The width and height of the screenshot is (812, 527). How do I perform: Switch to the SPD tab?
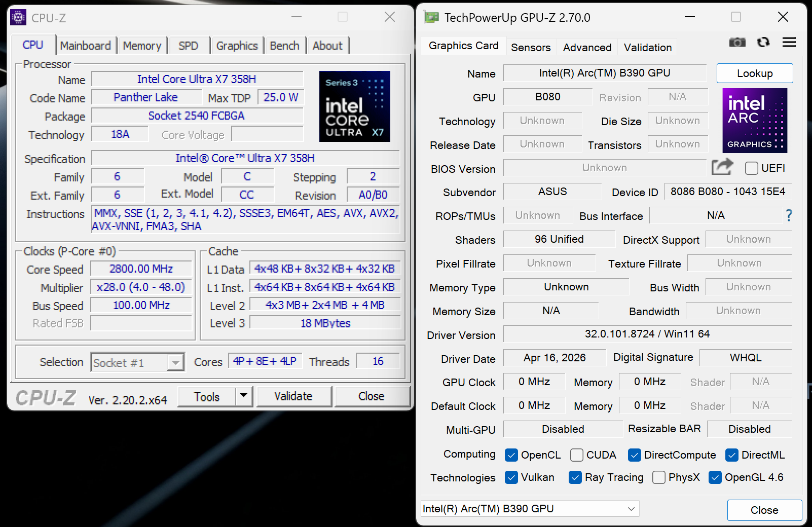[189, 46]
